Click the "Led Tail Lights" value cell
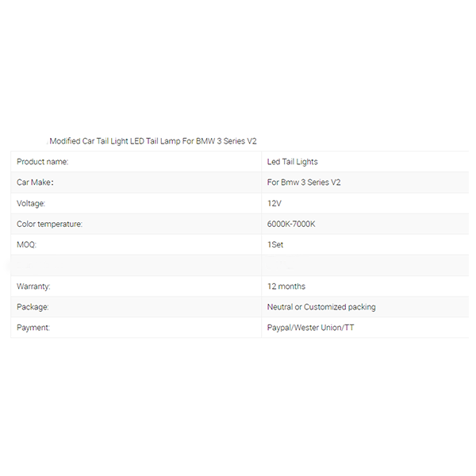 [x=293, y=162]
